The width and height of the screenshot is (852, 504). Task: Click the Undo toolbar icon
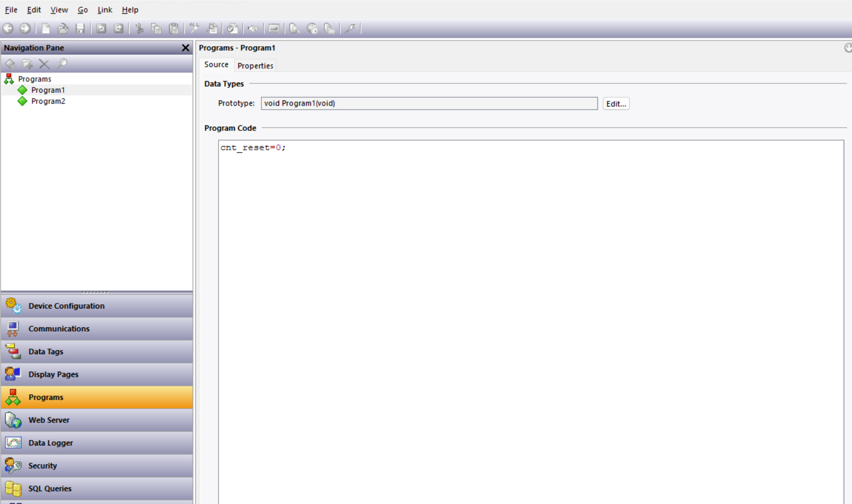101,29
